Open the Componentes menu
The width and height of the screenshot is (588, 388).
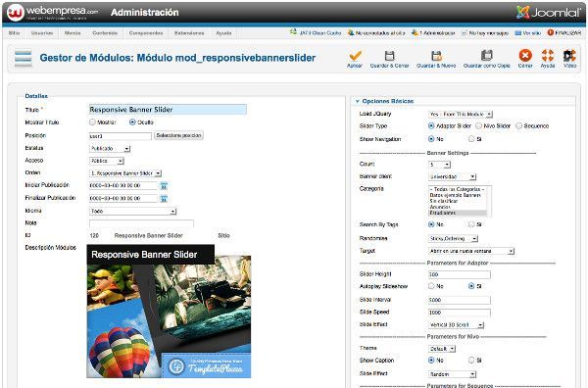click(x=146, y=33)
